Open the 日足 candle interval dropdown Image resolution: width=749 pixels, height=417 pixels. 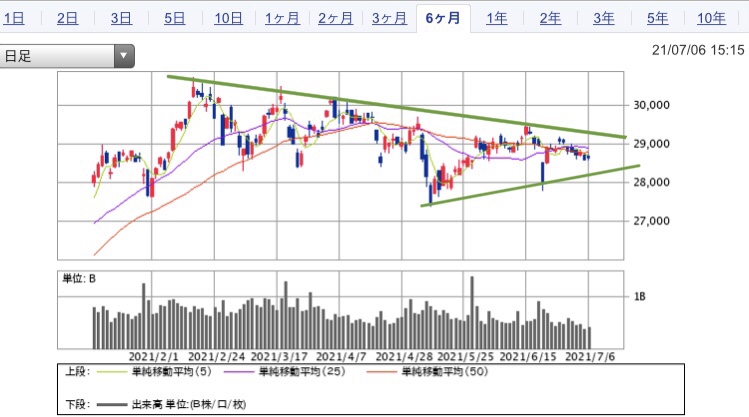tap(67, 56)
